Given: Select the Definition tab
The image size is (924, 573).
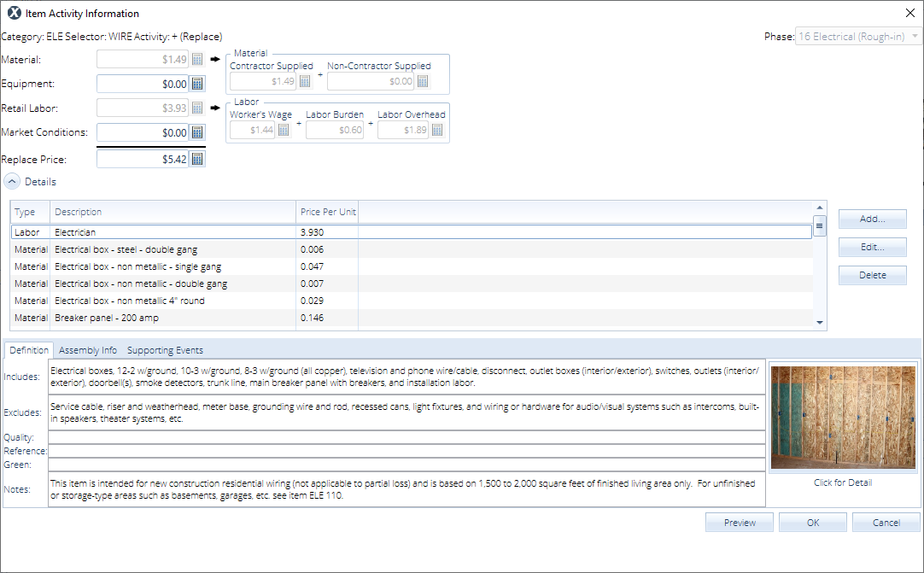Looking at the screenshot, I should 28,349.
